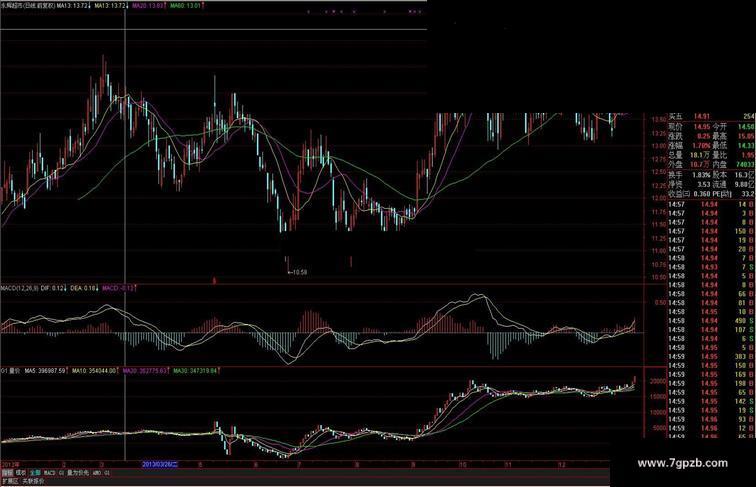Click the MA60: 13.01 legend value

186,6
